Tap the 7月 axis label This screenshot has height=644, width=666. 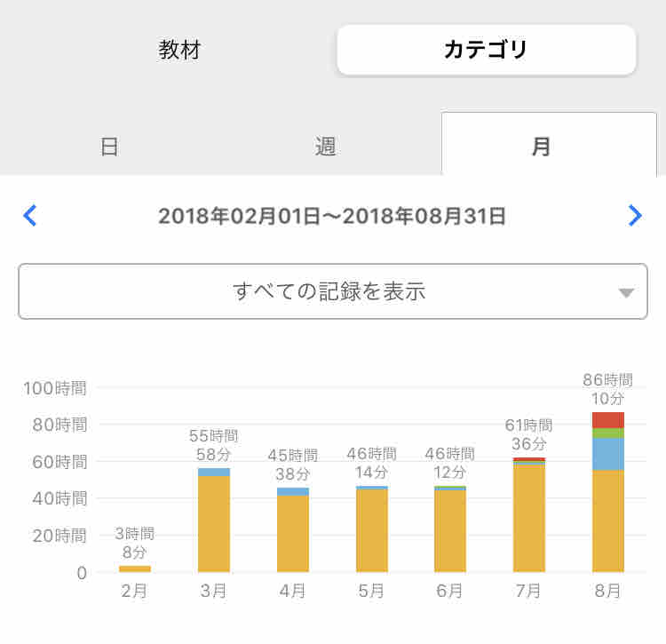pos(528,591)
